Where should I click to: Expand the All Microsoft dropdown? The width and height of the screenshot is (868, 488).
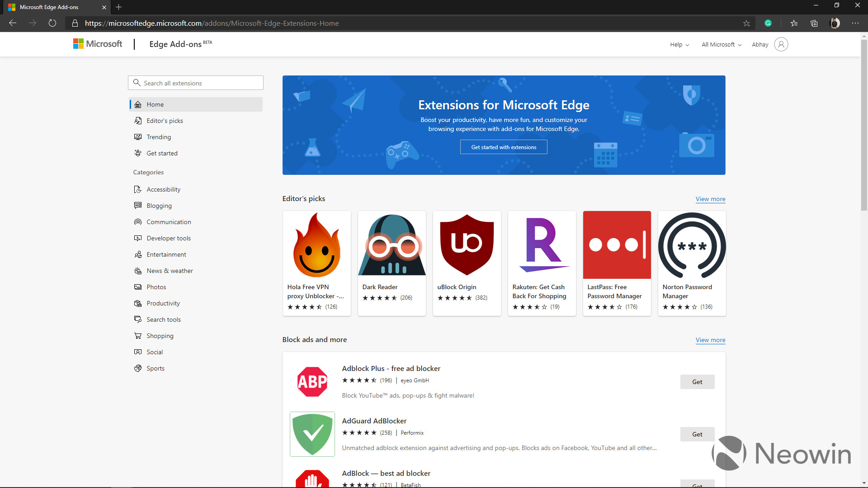pyautogui.click(x=721, y=44)
